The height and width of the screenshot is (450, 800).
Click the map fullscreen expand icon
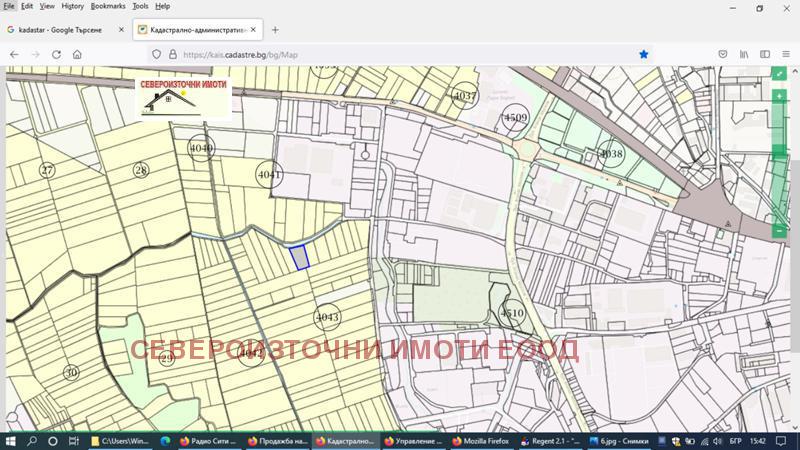(x=779, y=74)
